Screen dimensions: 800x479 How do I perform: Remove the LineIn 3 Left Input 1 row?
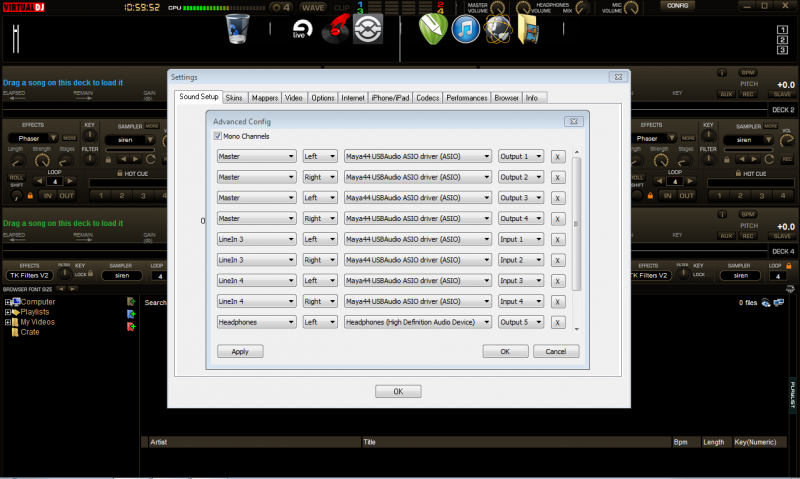[558, 240]
